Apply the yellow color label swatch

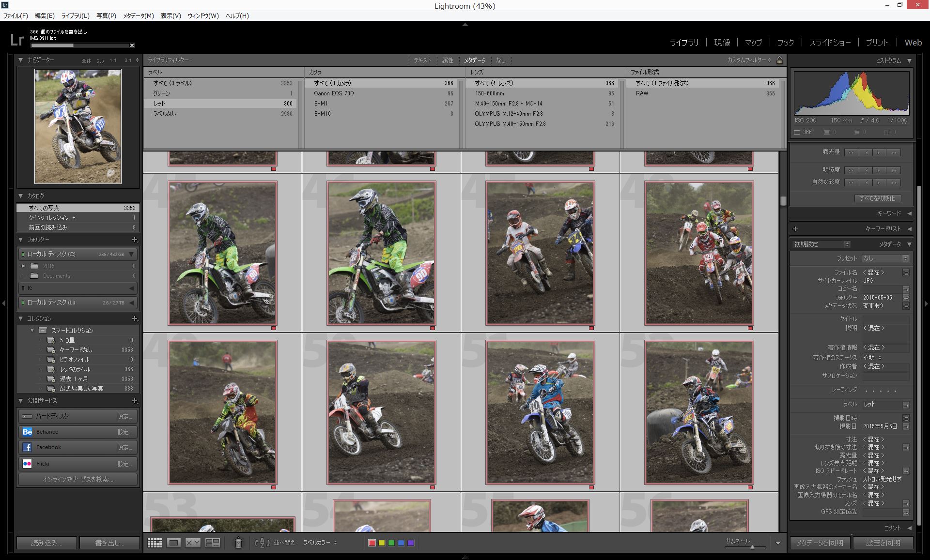382,543
